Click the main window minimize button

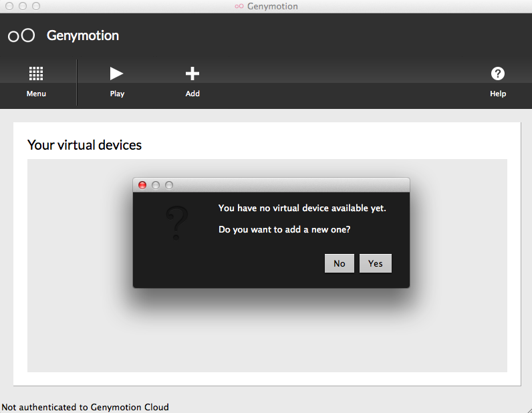23,6
